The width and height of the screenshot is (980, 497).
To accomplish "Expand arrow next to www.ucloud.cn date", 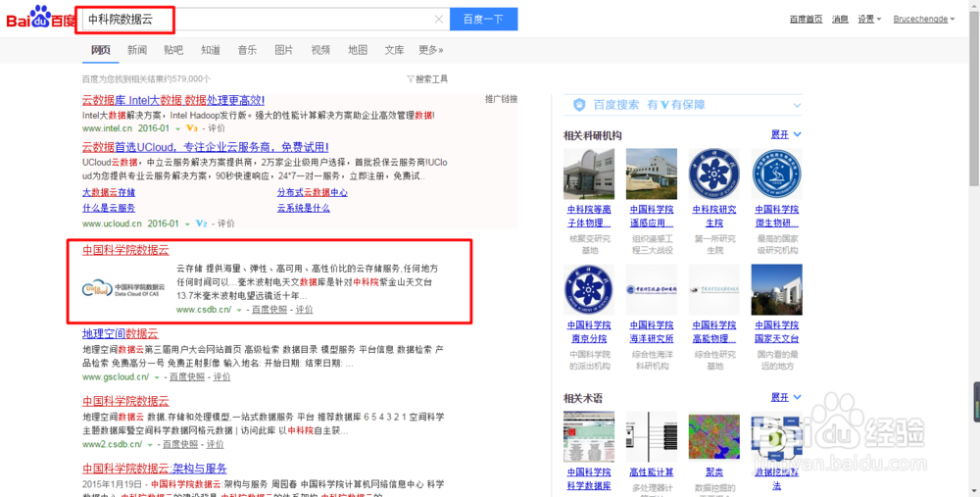I will [187, 224].
